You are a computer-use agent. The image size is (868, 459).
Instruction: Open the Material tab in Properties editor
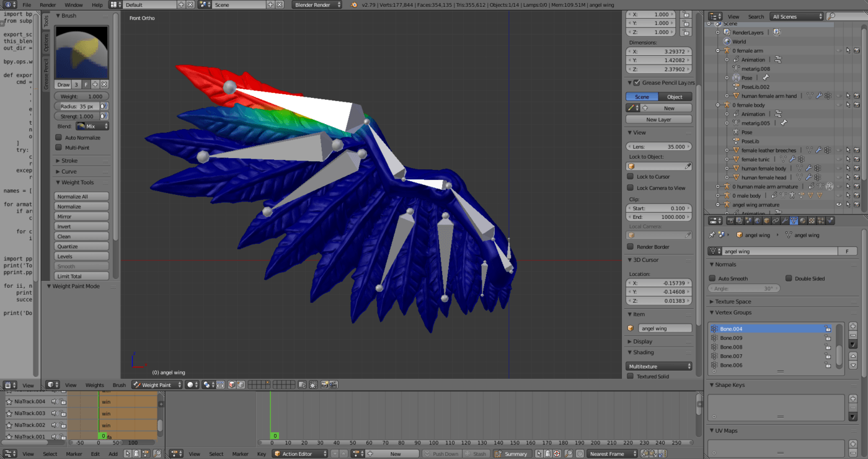(803, 220)
